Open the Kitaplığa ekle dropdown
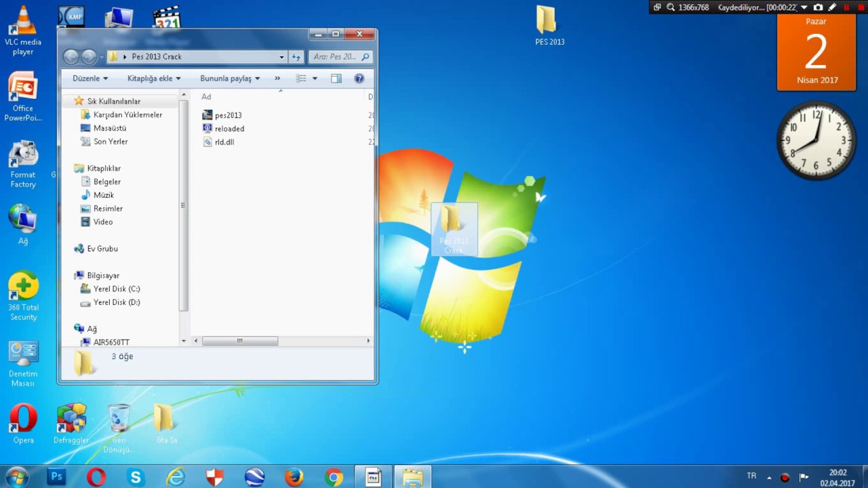The width and height of the screenshot is (868, 488). (154, 79)
